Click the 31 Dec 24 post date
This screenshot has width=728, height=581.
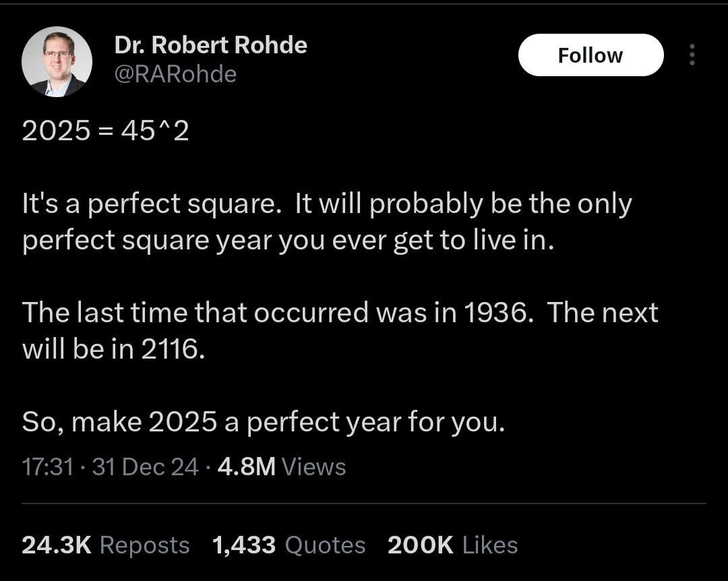point(145,466)
